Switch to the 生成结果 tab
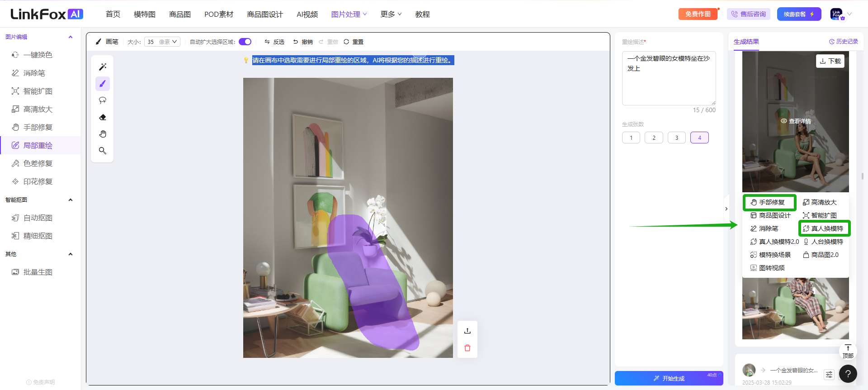Screen dimensions: 868x390 (x=746, y=42)
